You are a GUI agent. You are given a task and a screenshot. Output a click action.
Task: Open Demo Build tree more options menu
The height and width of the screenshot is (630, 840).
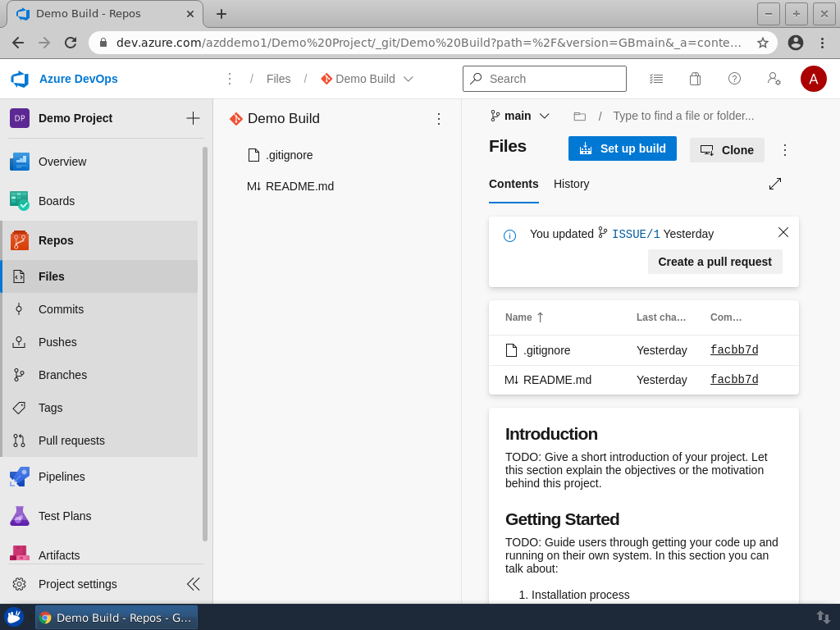coord(439,119)
